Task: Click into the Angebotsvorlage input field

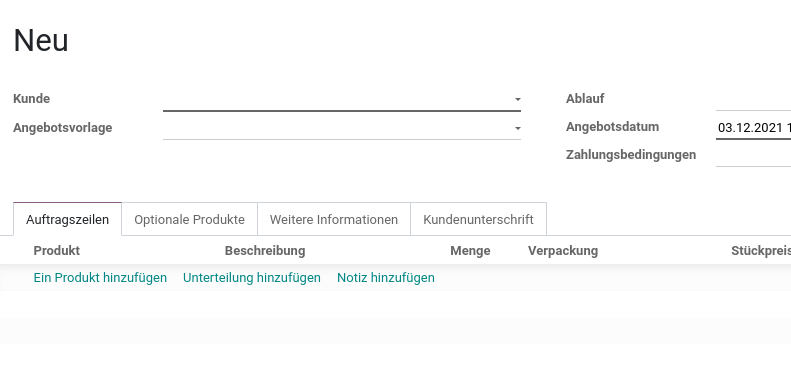Action: [338, 128]
